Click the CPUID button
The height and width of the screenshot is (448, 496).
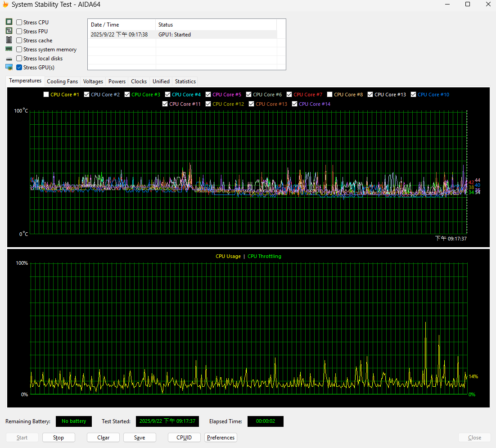[x=184, y=438]
